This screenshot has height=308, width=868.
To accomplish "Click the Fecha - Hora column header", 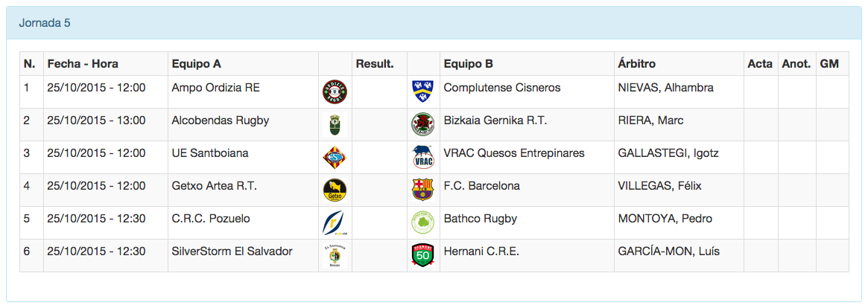I will tap(83, 64).
